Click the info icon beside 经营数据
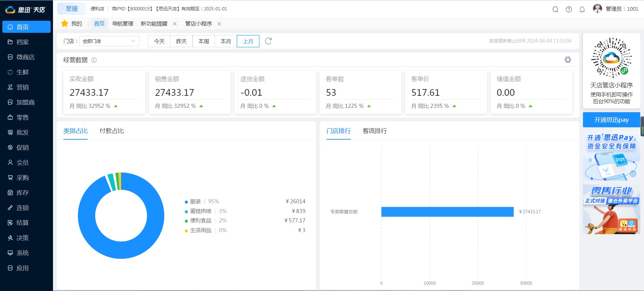The image size is (644, 291). [x=94, y=60]
